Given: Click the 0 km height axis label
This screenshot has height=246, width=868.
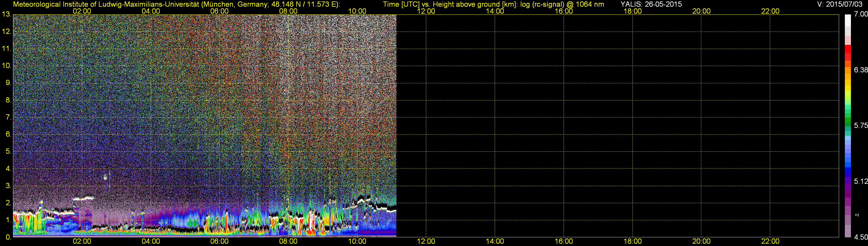Looking at the screenshot, I should [8, 237].
